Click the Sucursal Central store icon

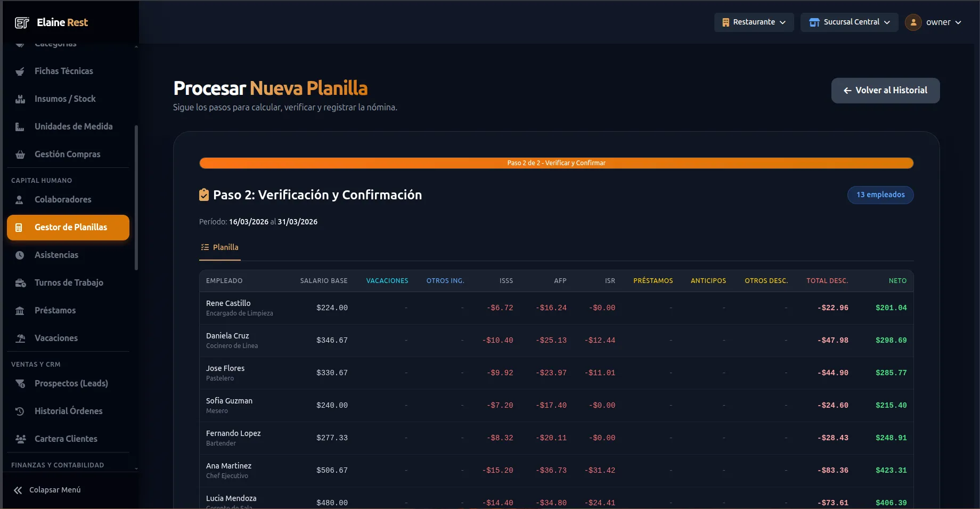(x=814, y=22)
